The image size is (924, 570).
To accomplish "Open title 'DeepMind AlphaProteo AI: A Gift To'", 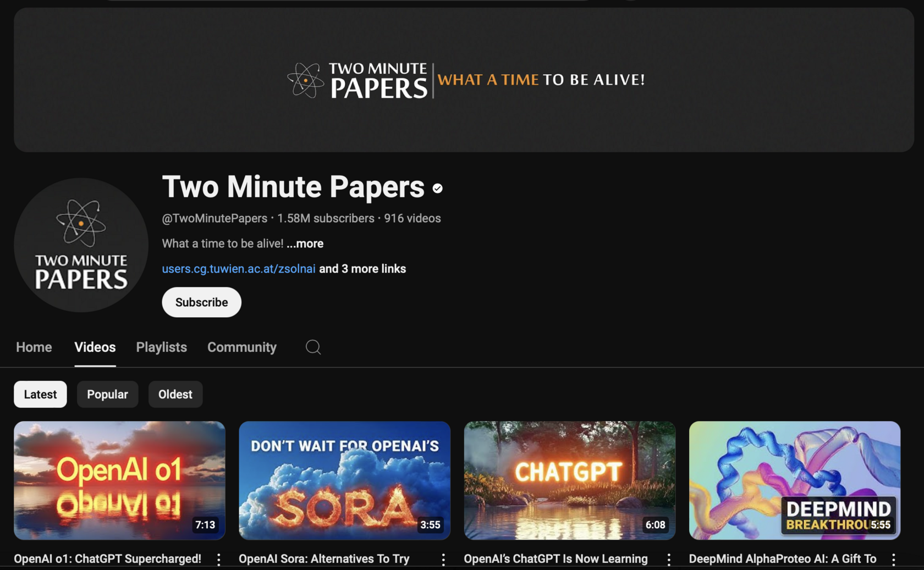I will [783, 559].
